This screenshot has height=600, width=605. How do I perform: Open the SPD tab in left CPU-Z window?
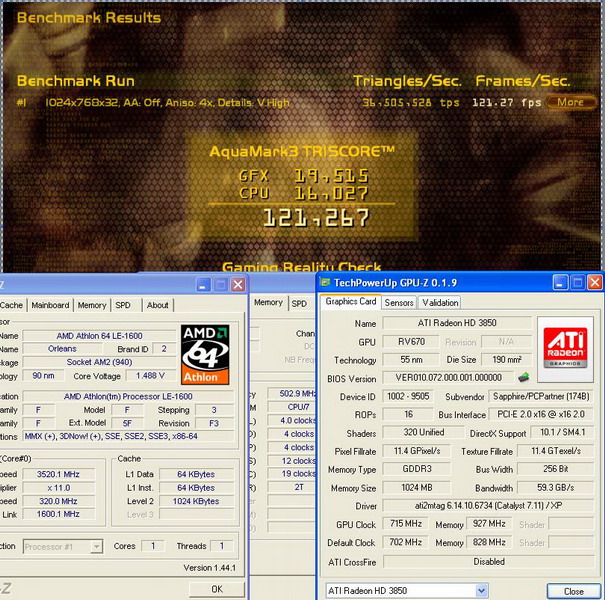[x=123, y=305]
